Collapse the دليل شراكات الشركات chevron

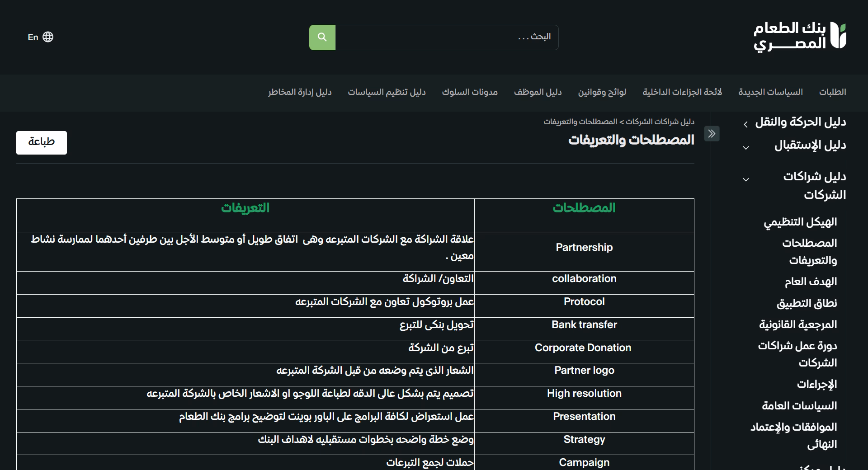tap(746, 179)
